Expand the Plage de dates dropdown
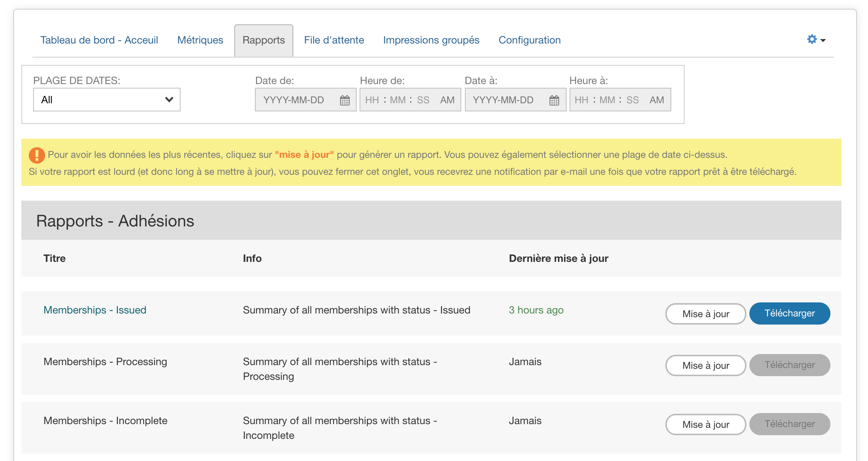 tap(107, 100)
